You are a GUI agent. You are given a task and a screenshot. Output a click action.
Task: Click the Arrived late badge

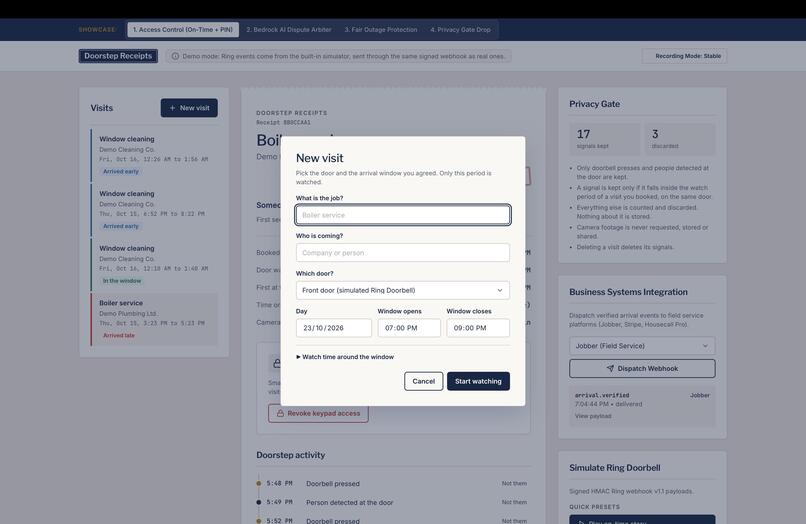coord(119,335)
